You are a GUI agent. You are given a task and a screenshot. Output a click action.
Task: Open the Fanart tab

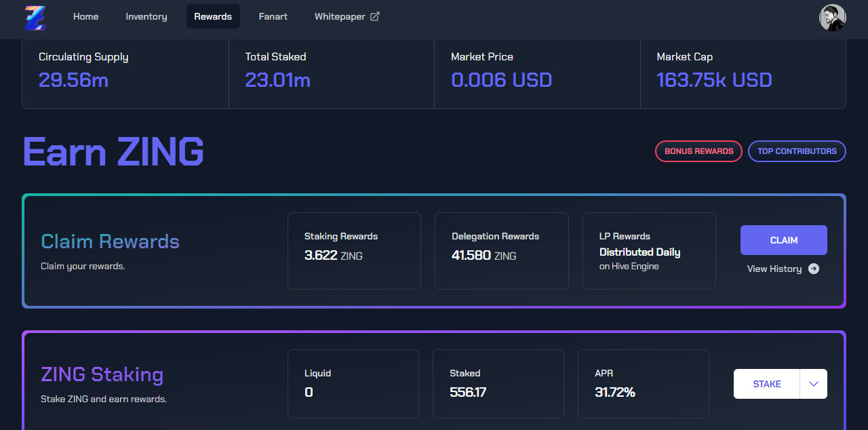[x=273, y=16]
